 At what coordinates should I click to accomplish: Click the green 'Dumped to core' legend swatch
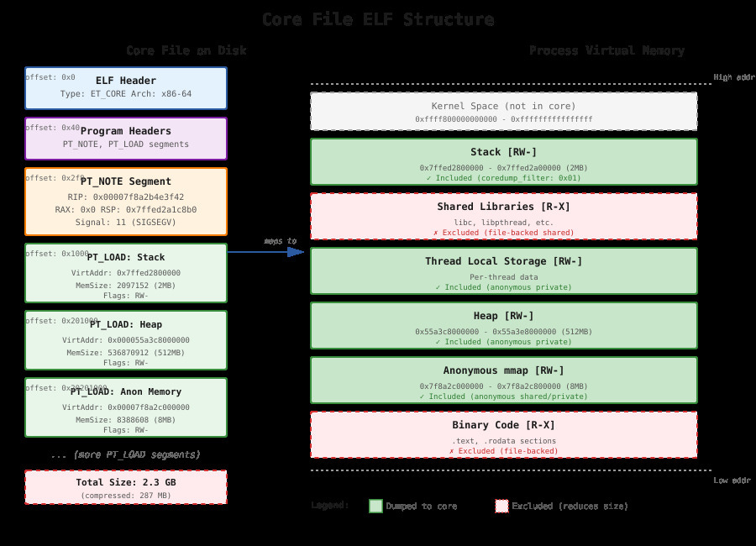click(375, 506)
